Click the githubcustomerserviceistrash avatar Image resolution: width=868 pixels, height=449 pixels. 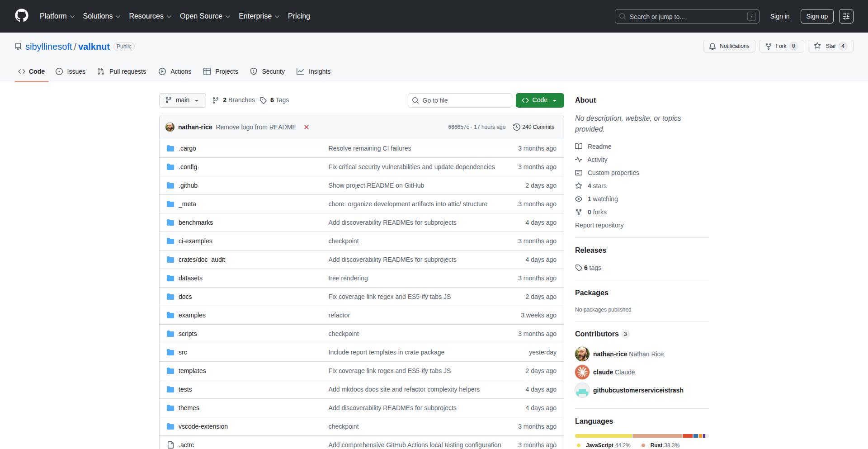582,390
